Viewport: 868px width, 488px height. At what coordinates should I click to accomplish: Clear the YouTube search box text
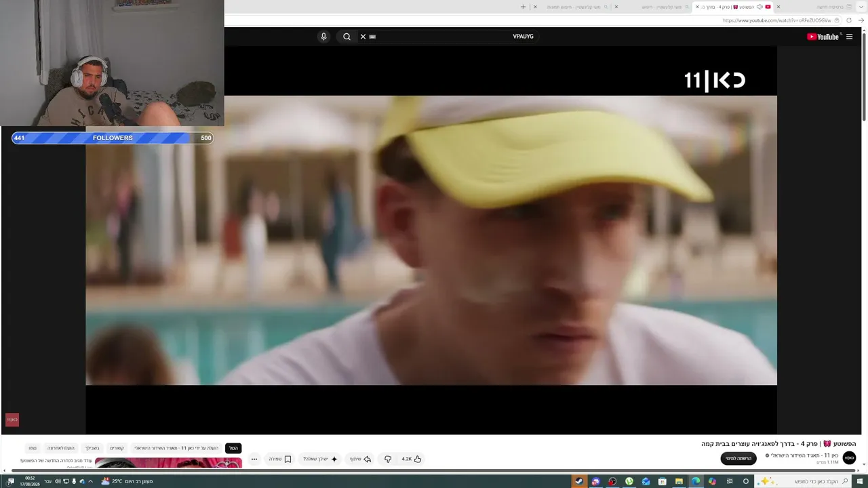363,37
